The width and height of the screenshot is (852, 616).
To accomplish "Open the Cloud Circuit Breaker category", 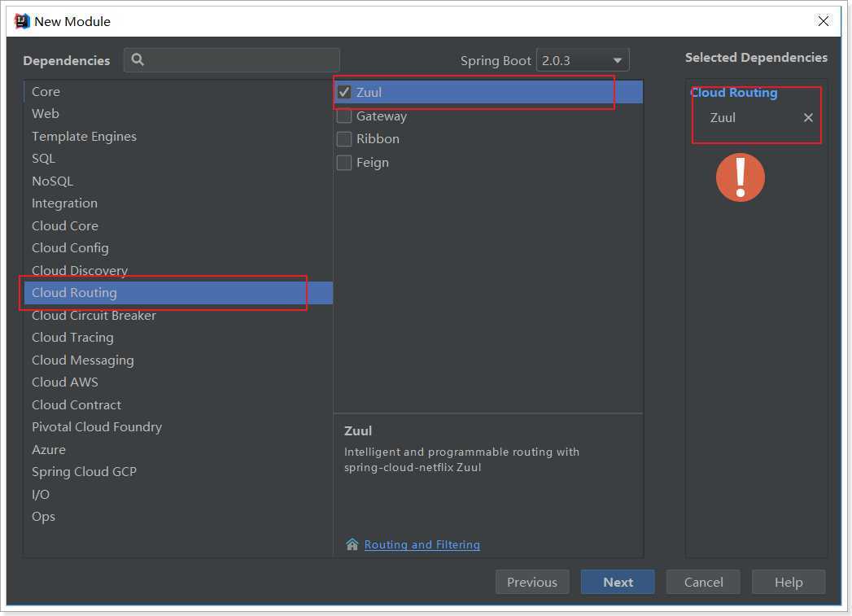I will coord(178,315).
